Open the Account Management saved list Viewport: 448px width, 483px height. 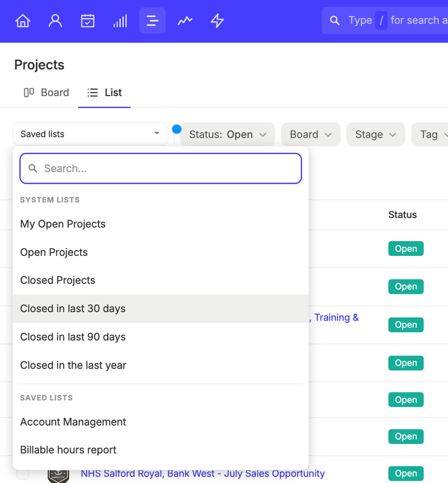click(161, 422)
